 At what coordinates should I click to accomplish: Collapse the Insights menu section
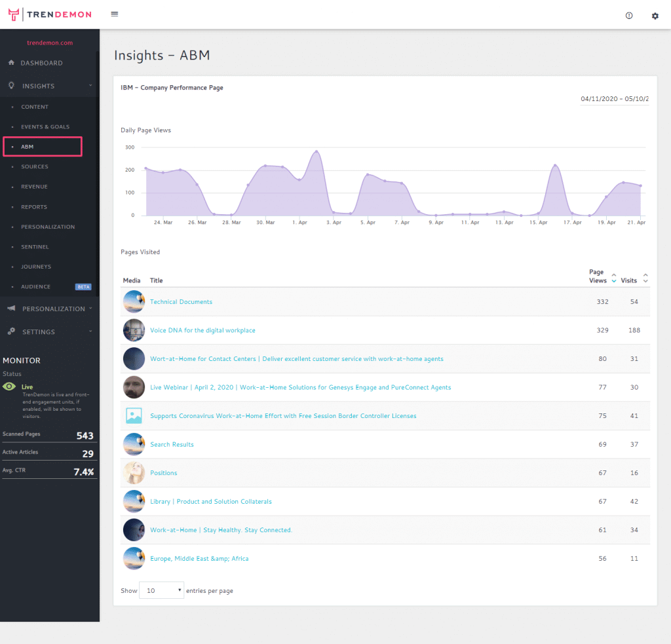coord(90,86)
